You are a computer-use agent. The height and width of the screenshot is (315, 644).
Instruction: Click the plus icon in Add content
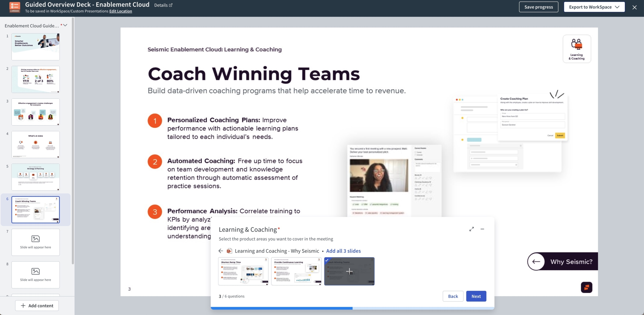[23, 305]
